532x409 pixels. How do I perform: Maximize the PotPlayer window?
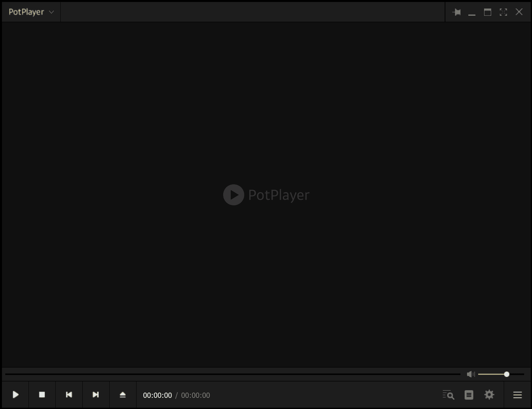click(487, 12)
